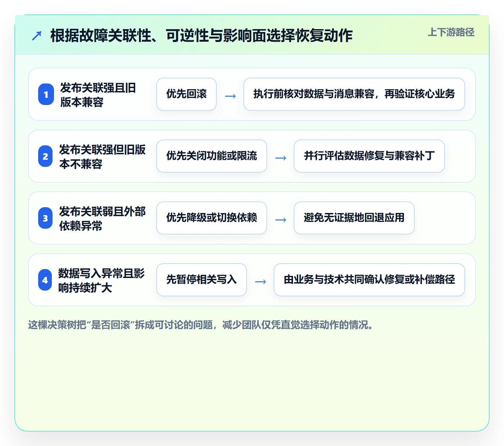Screen dimensions: 504x446
Task: Click the number 3 badge
Action: coord(45,218)
